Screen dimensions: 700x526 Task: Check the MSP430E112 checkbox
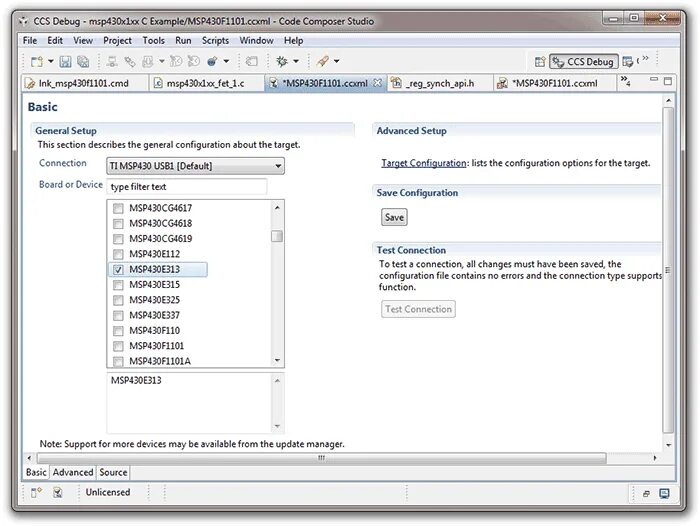point(118,254)
